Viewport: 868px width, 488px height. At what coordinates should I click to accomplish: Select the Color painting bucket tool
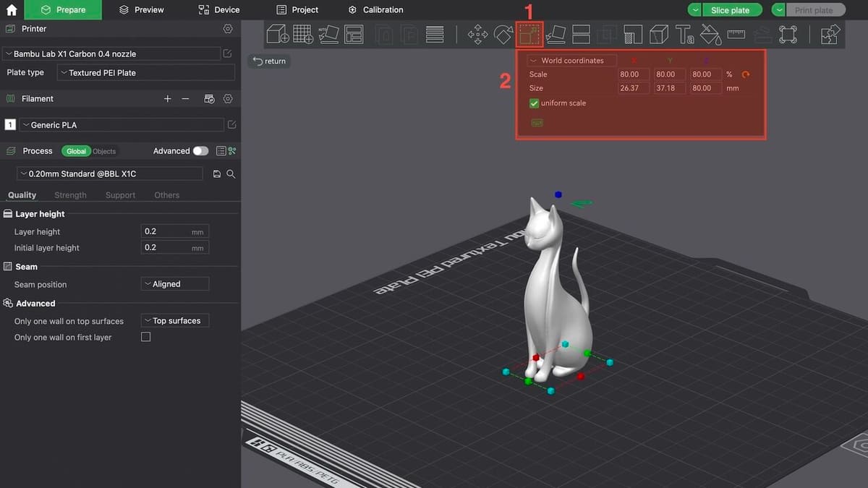pos(711,34)
